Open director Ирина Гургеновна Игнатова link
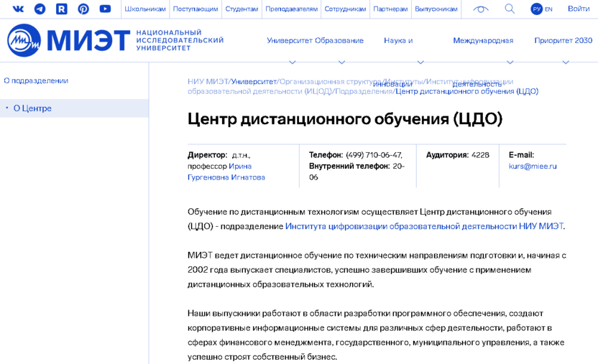Viewport: 598px width, 364px height. click(226, 172)
